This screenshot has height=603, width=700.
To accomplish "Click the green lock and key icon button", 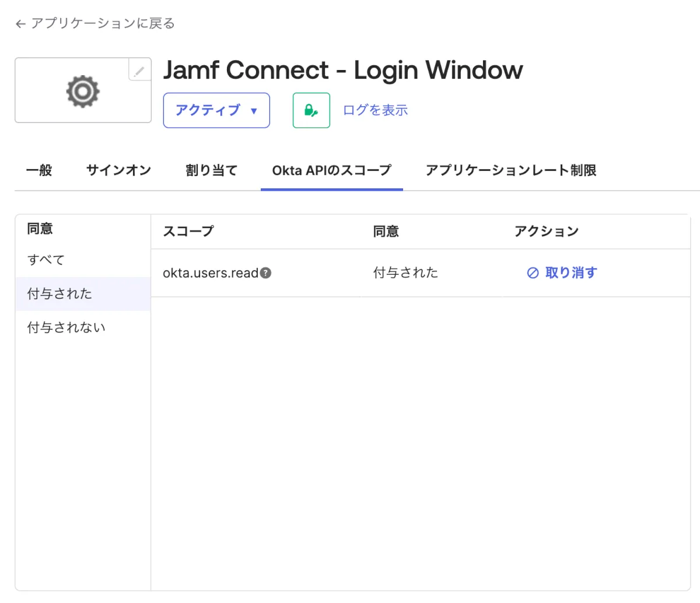I will click(x=311, y=110).
